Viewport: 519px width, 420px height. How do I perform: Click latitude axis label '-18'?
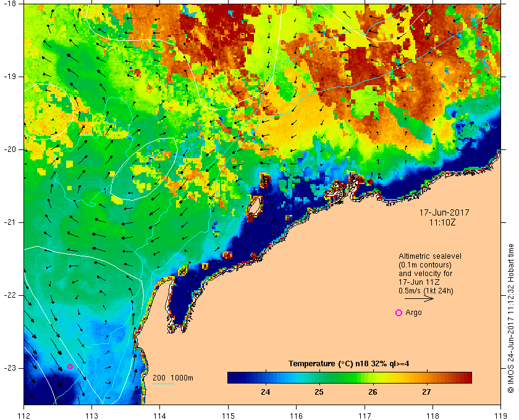click(x=9, y=3)
